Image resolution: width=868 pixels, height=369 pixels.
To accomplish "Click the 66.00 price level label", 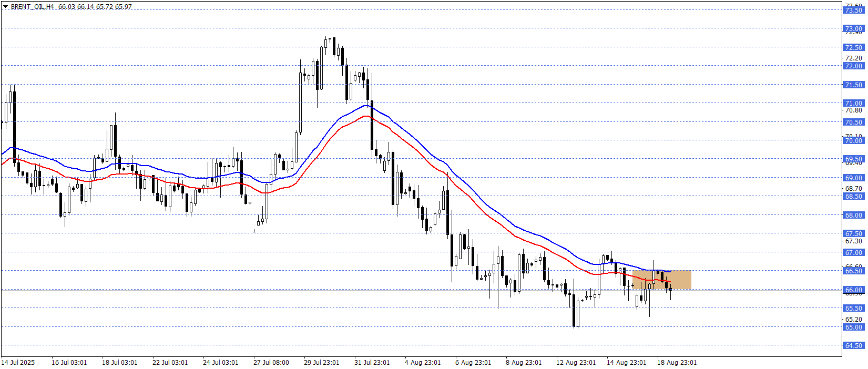I will 853,290.
